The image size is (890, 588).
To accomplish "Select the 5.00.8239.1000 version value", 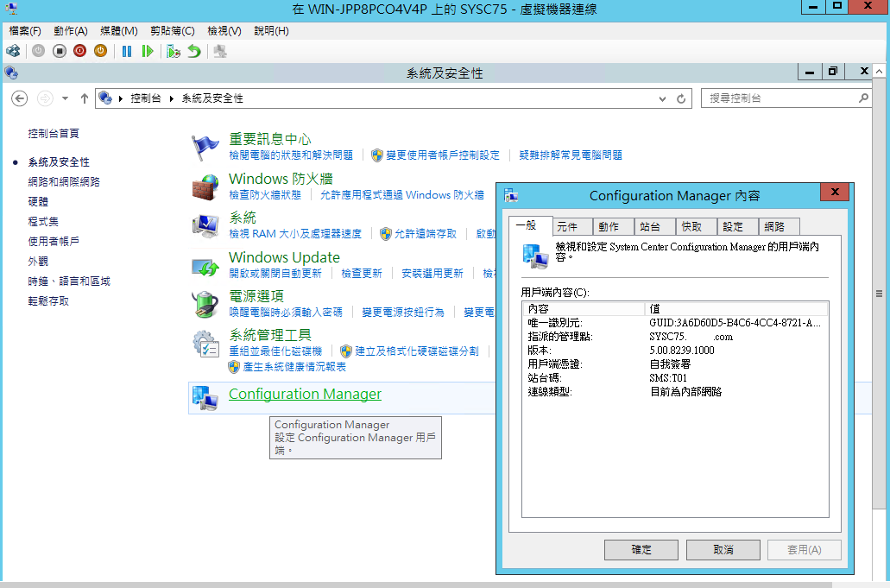I will pos(682,351).
